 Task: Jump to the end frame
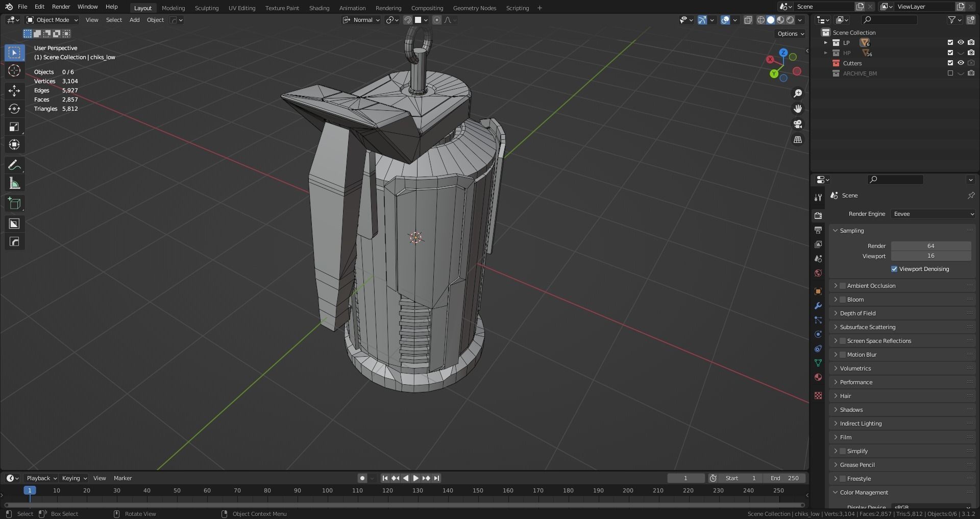point(436,478)
